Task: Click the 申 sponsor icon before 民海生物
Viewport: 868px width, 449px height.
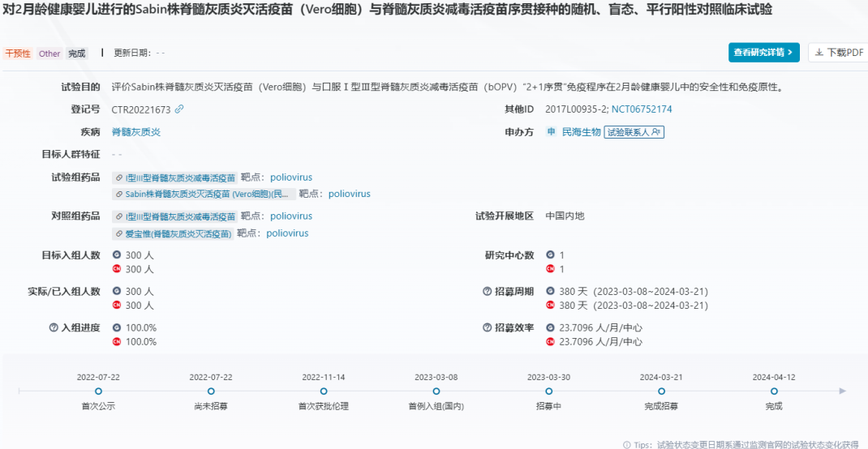Action: click(551, 132)
